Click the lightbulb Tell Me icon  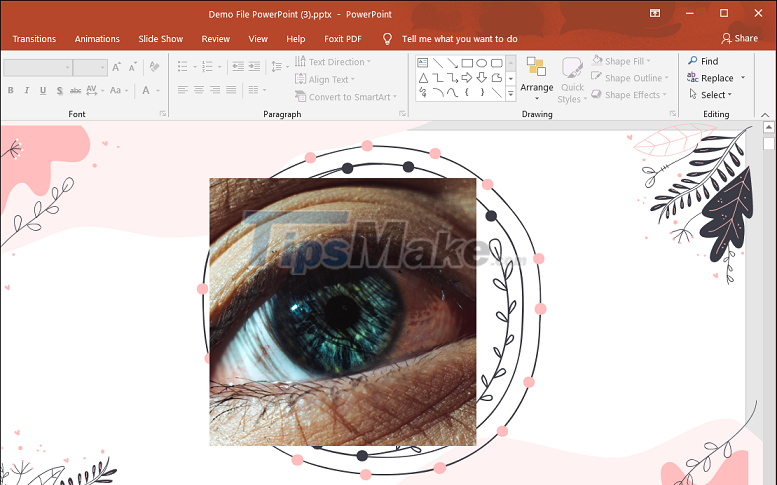coord(388,39)
